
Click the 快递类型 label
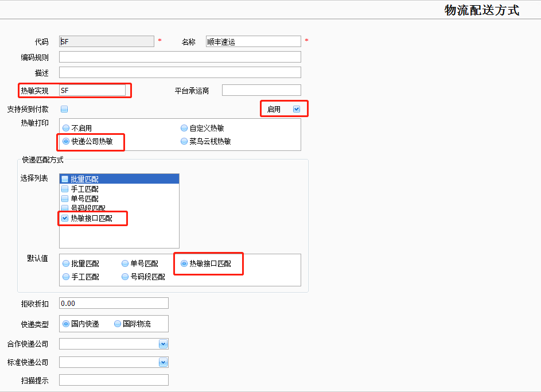coord(35,324)
